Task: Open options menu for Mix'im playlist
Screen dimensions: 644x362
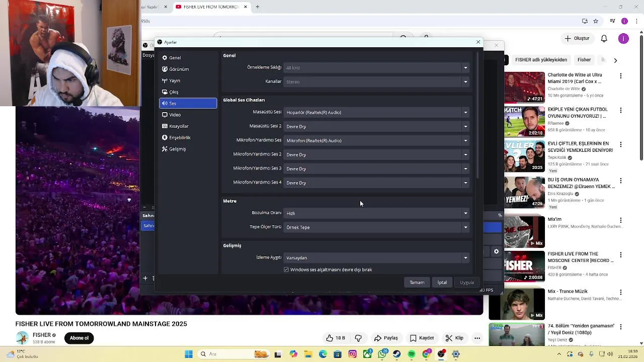Action: pos(621,220)
